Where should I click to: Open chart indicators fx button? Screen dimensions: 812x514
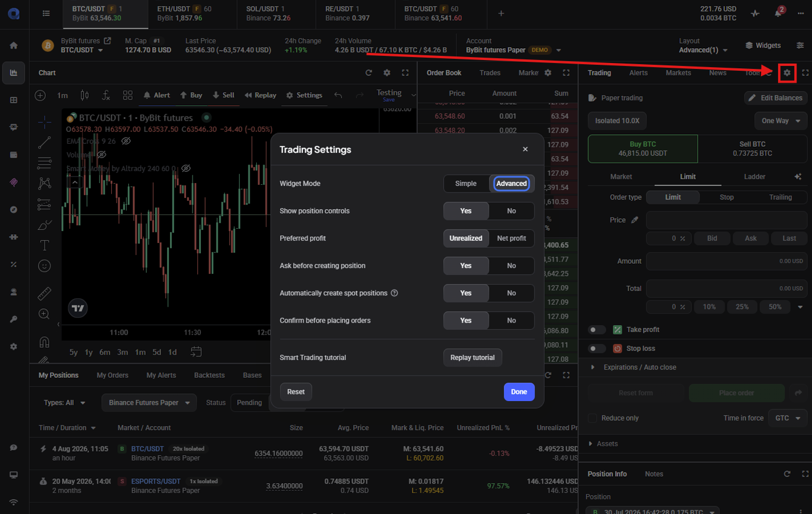[106, 95]
